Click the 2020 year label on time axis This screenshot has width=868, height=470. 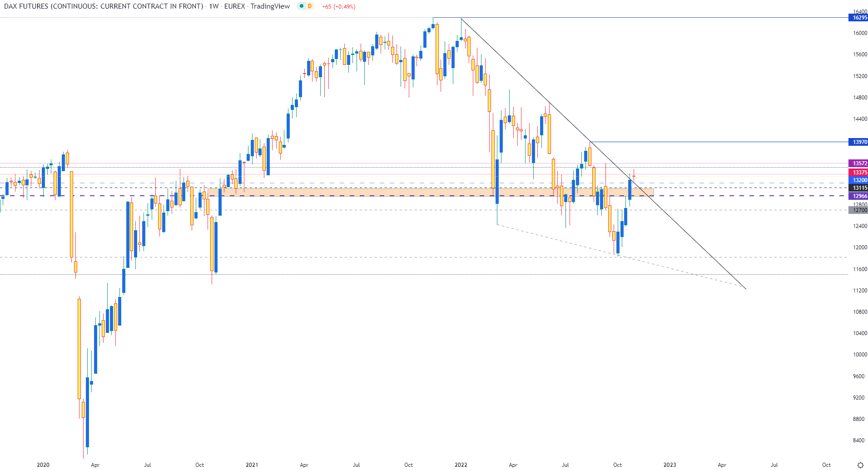pyautogui.click(x=43, y=465)
